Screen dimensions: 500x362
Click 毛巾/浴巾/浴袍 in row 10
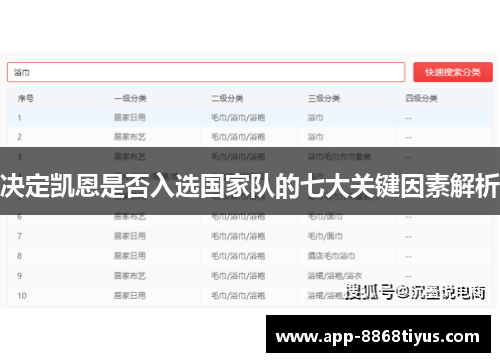point(238,295)
